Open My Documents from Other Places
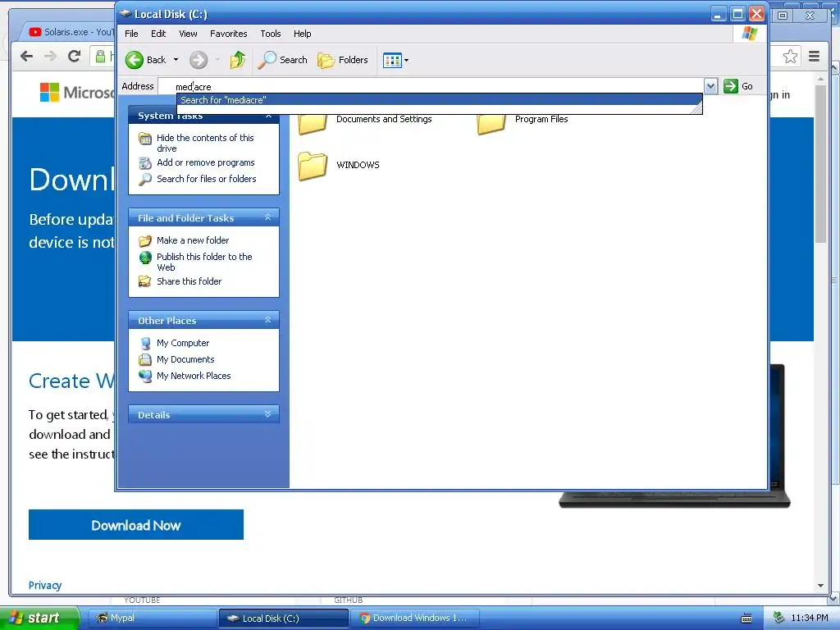This screenshot has width=840, height=630. click(185, 359)
